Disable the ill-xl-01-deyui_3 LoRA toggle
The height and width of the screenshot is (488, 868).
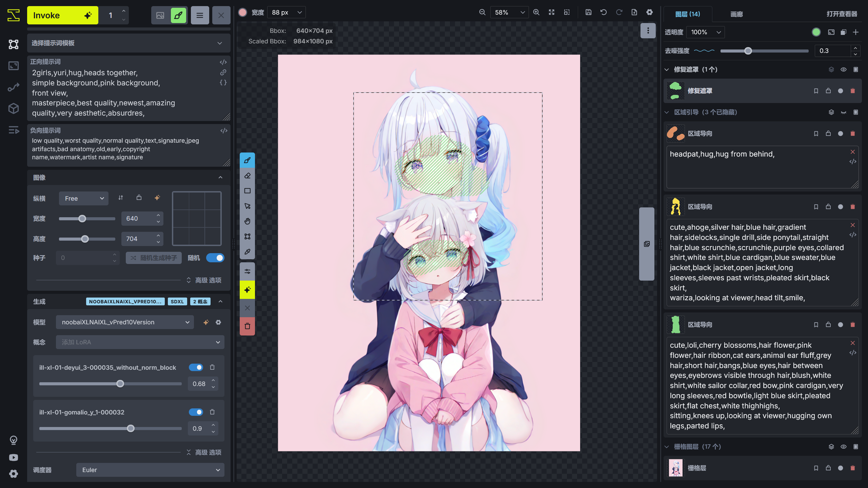[x=196, y=367]
